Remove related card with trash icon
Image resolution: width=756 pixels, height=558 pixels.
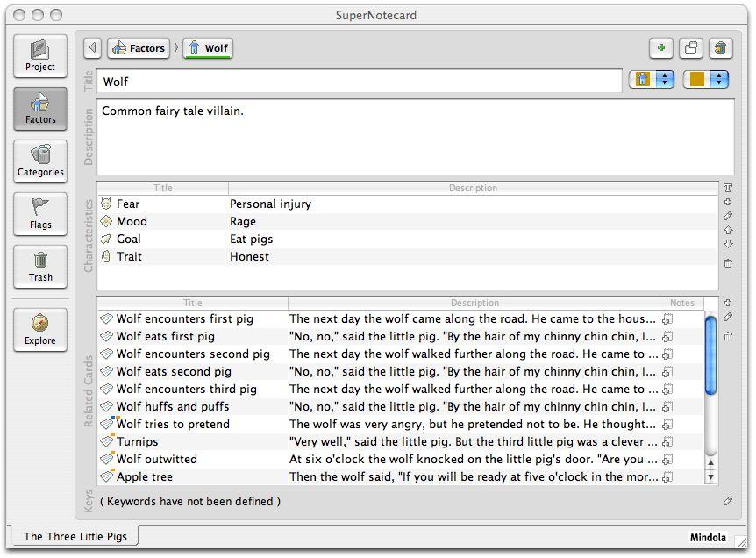click(728, 336)
